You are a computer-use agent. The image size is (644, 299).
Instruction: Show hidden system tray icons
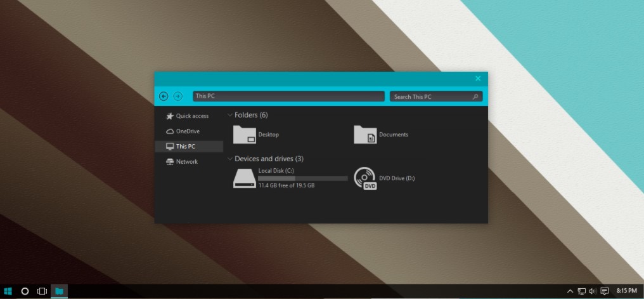pos(570,291)
